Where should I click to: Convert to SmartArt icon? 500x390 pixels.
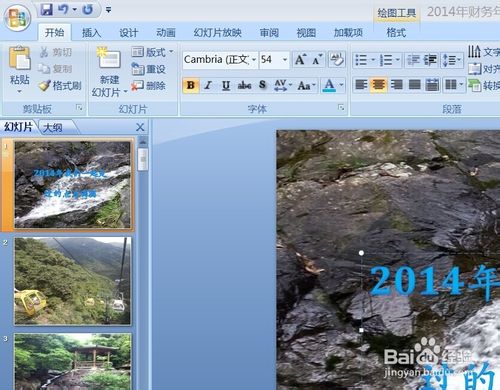point(474,85)
